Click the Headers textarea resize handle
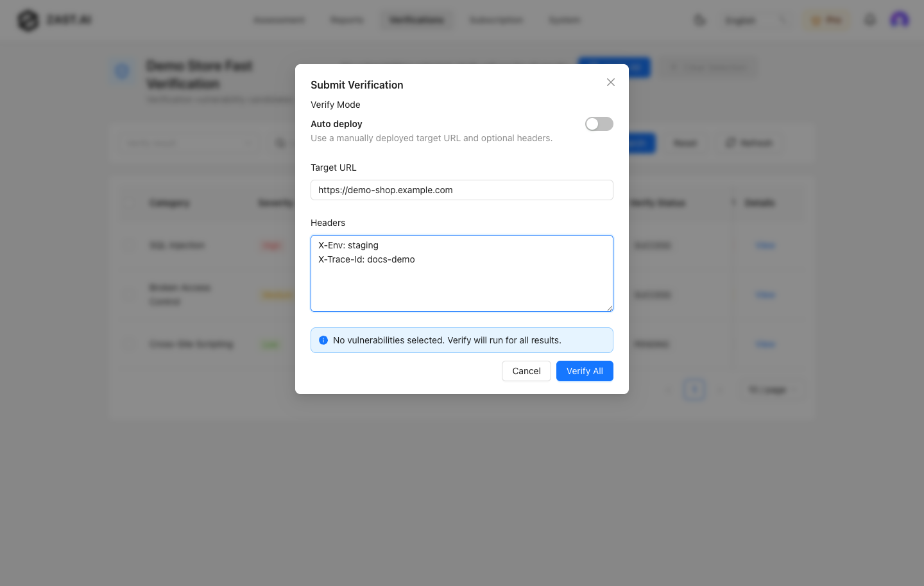 click(610, 308)
